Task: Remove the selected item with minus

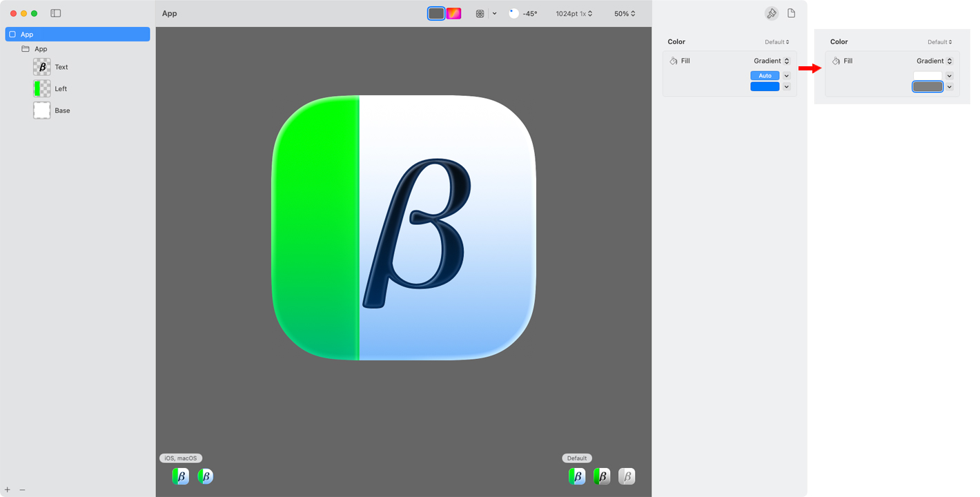Action: pyautogui.click(x=22, y=489)
